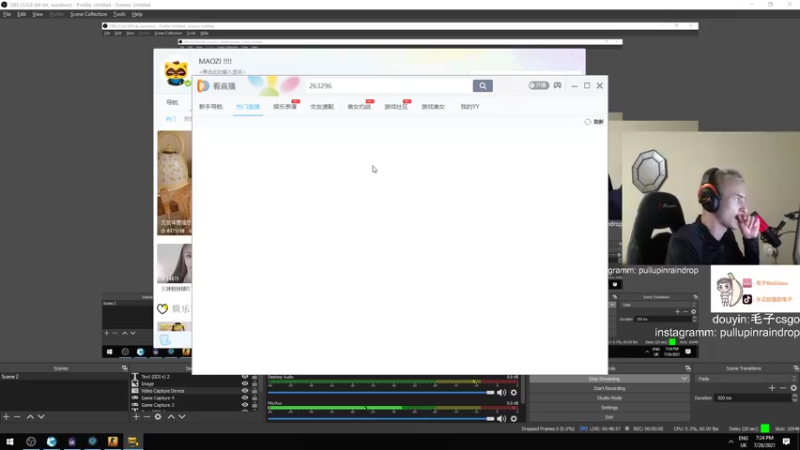Click the 看直播 logo icon
Image resolution: width=800 pixels, height=450 pixels.
(x=204, y=86)
